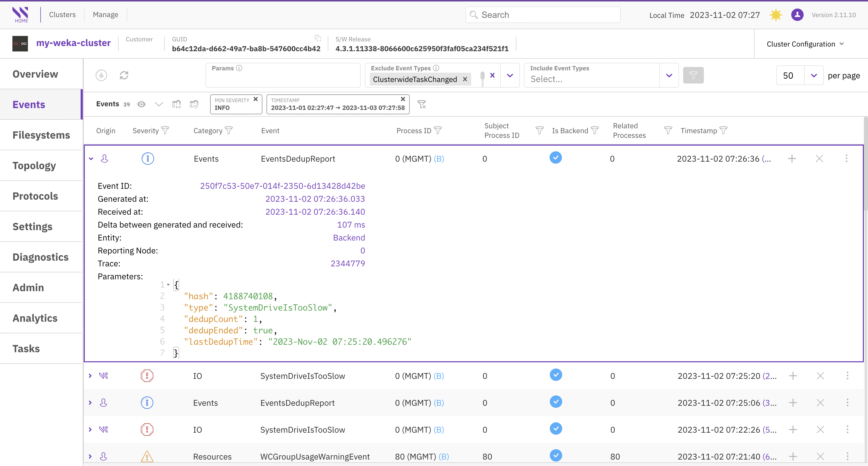Open the Cluster Configuration dropdown
868x466 pixels.
coord(805,44)
